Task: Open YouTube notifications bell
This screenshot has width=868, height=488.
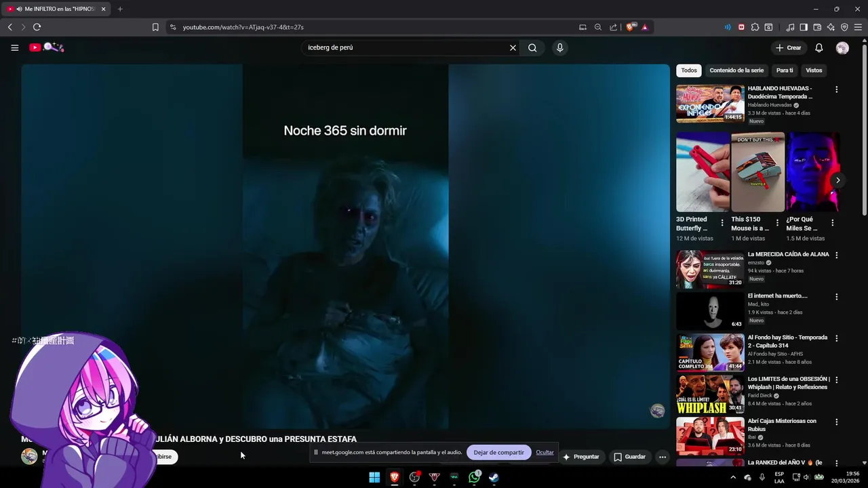Action: click(x=819, y=47)
